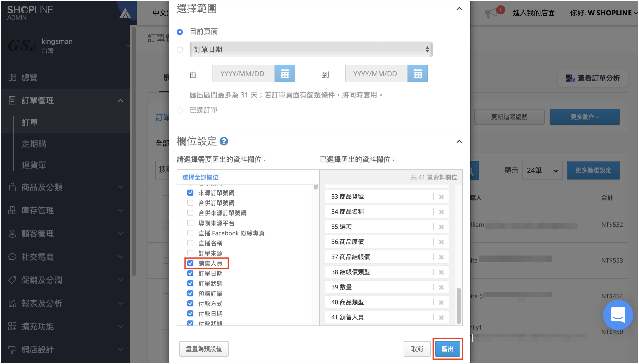Open the 更多動作 dropdown button
Viewport: 639px width, 364px height.
(x=584, y=117)
